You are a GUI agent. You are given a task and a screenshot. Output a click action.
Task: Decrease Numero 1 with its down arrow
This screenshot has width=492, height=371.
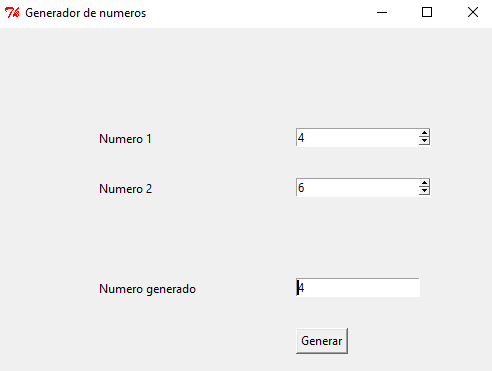tap(424, 141)
